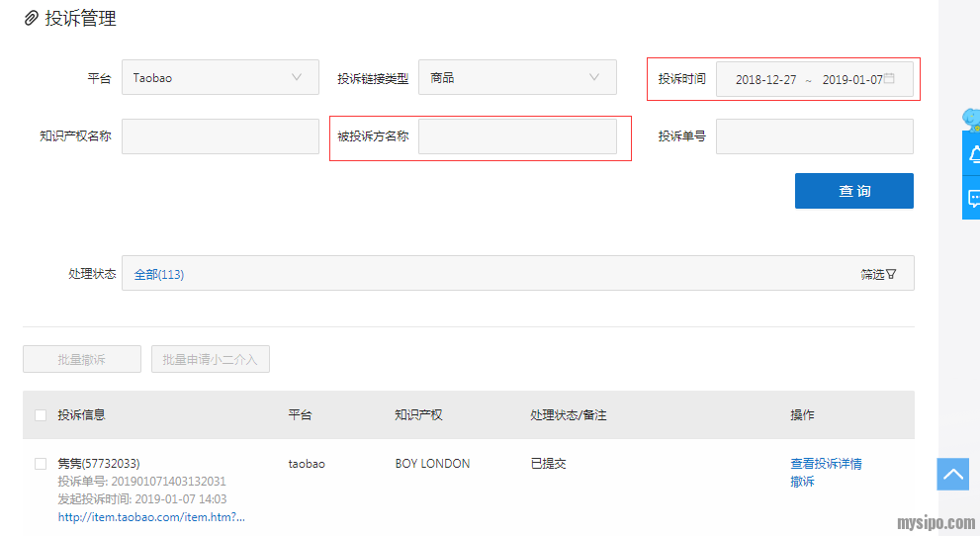The image size is (980, 536).
Task: Click the back-to-top arrow button
Action: coord(953,475)
